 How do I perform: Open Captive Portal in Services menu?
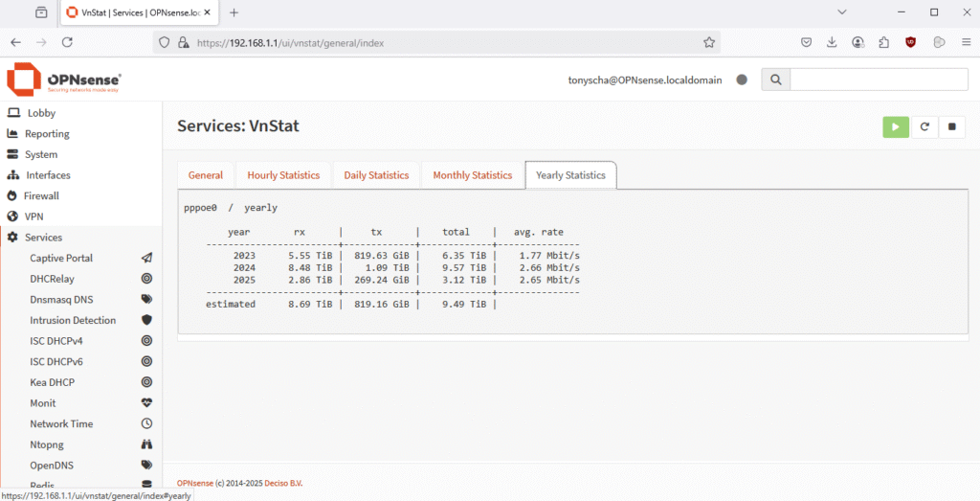[x=61, y=258]
